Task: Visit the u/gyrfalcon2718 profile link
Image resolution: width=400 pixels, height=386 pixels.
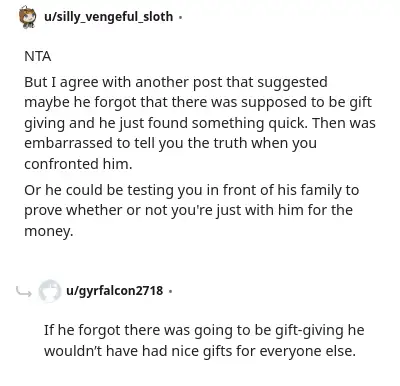Action: [x=115, y=290]
